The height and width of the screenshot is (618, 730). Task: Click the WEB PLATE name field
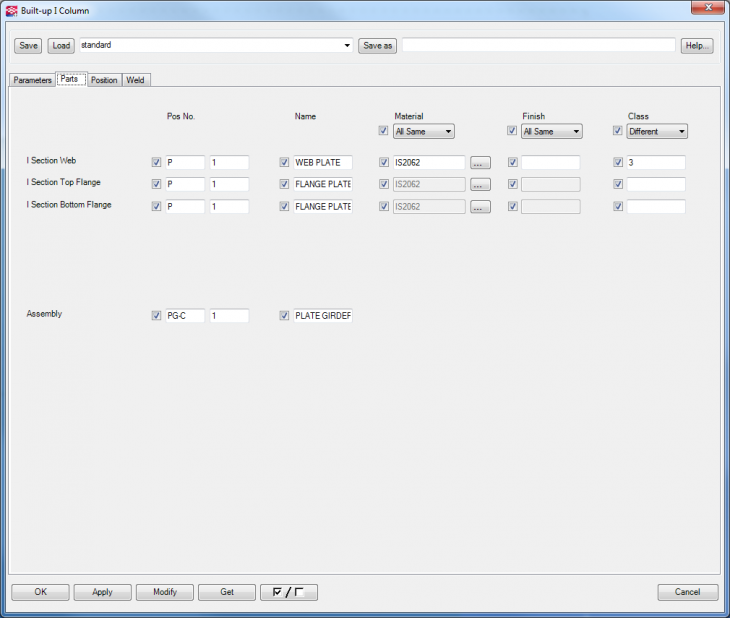point(322,162)
